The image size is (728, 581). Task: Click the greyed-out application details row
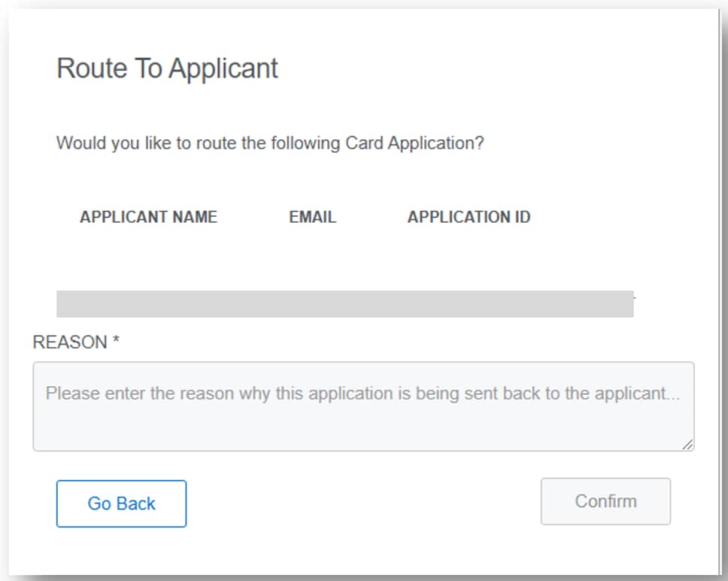(x=344, y=303)
